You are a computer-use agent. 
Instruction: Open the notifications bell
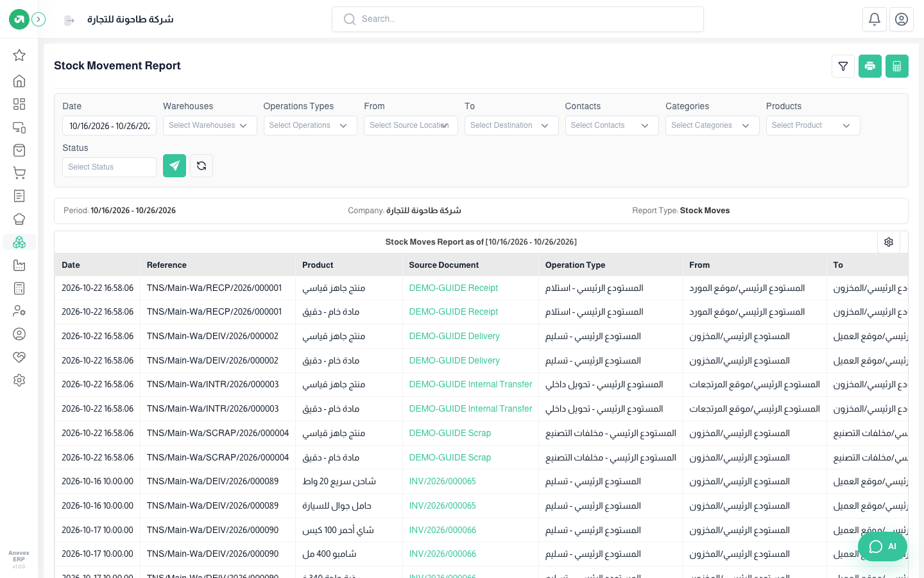point(875,19)
